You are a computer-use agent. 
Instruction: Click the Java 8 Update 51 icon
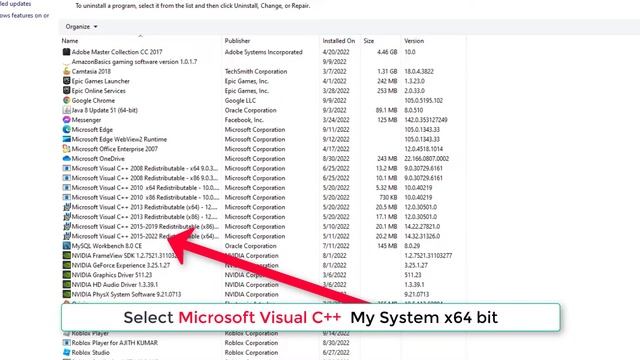(x=67, y=110)
